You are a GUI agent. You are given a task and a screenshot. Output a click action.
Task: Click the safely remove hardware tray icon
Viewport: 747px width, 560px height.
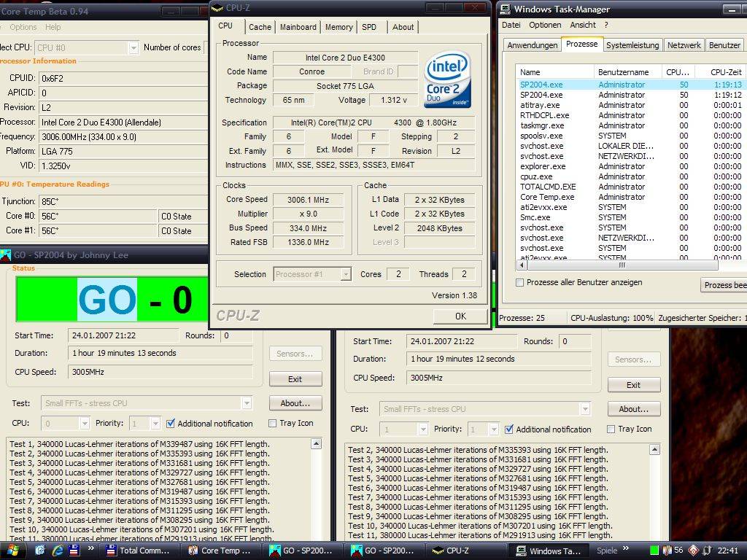click(x=708, y=551)
